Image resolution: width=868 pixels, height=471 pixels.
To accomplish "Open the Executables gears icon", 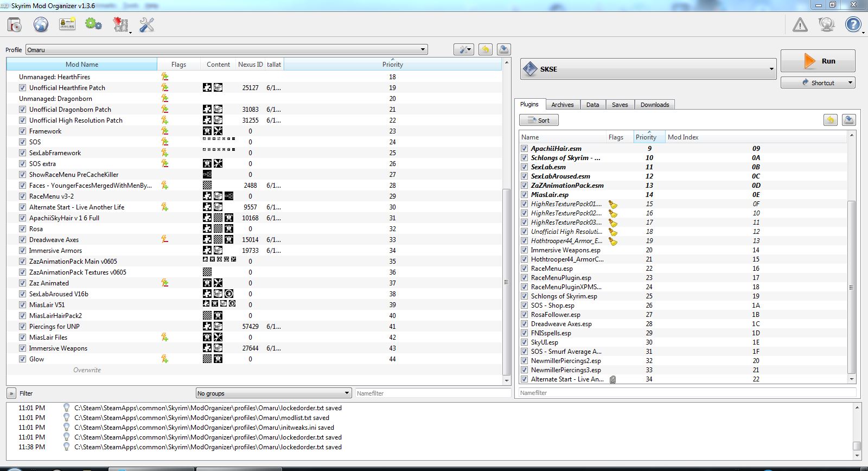I will coord(93,24).
